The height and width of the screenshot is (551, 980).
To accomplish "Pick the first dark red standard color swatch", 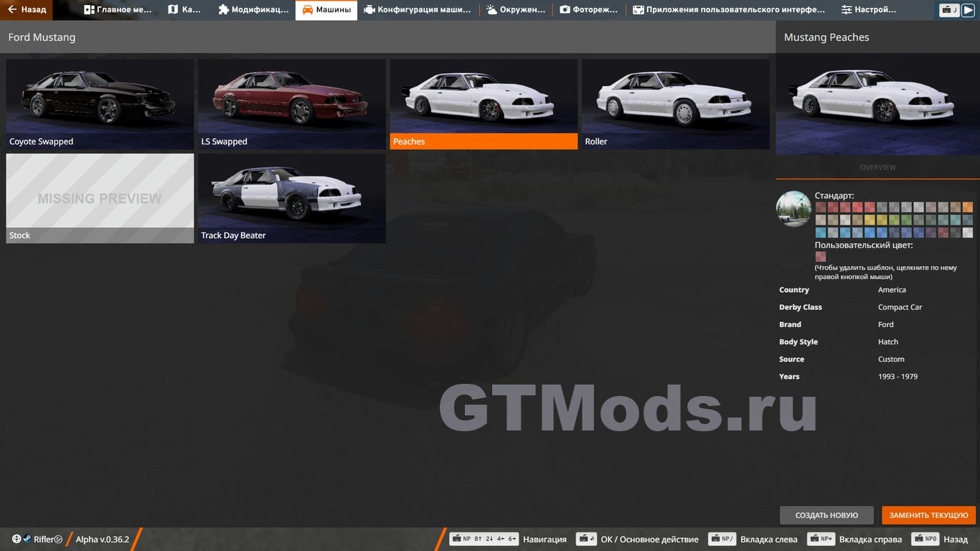I will [821, 207].
